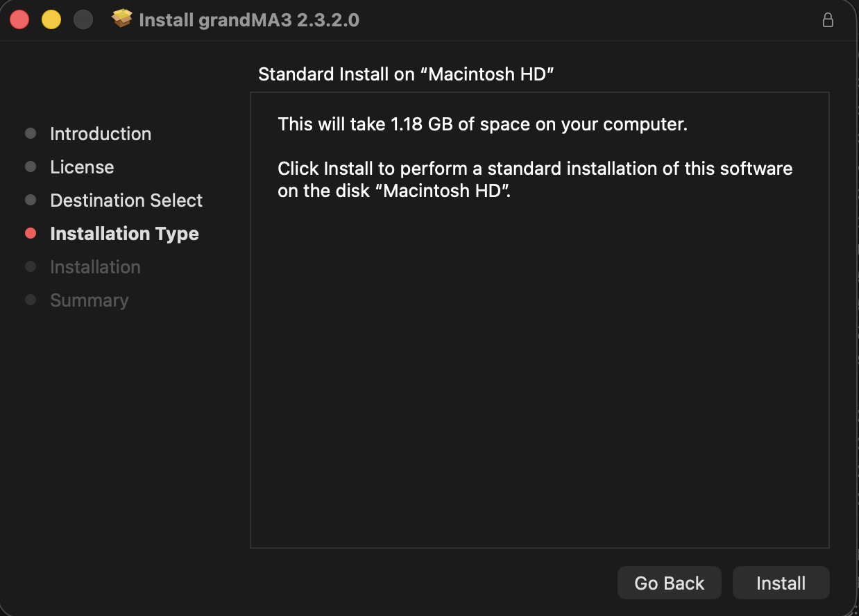Viewport: 859px width, 616px height.
Task: Minimize the installer with the yellow button
Action: point(51,20)
